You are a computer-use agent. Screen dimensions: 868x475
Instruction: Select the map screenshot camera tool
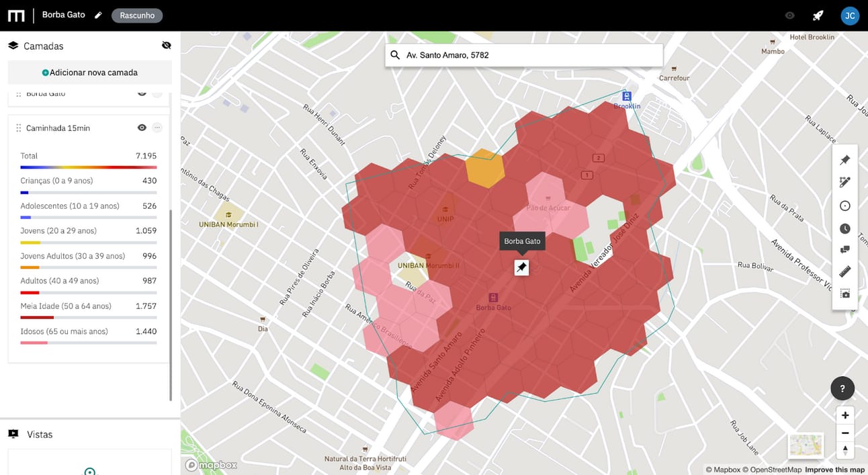(x=845, y=294)
